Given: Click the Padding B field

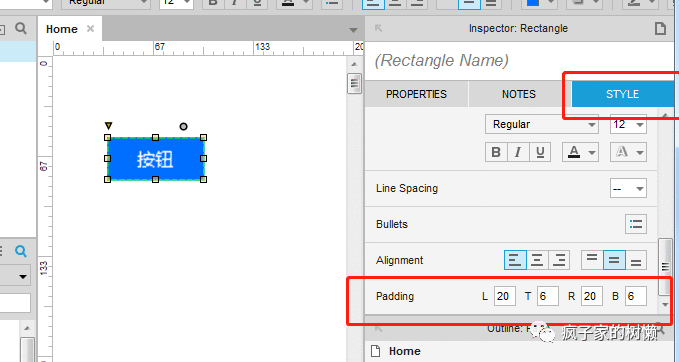Looking at the screenshot, I should [x=636, y=296].
